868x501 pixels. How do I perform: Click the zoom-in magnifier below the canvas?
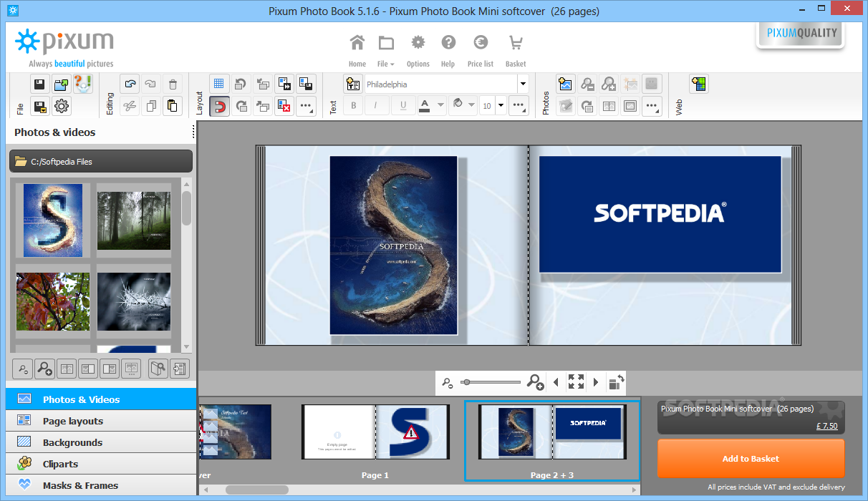click(535, 382)
